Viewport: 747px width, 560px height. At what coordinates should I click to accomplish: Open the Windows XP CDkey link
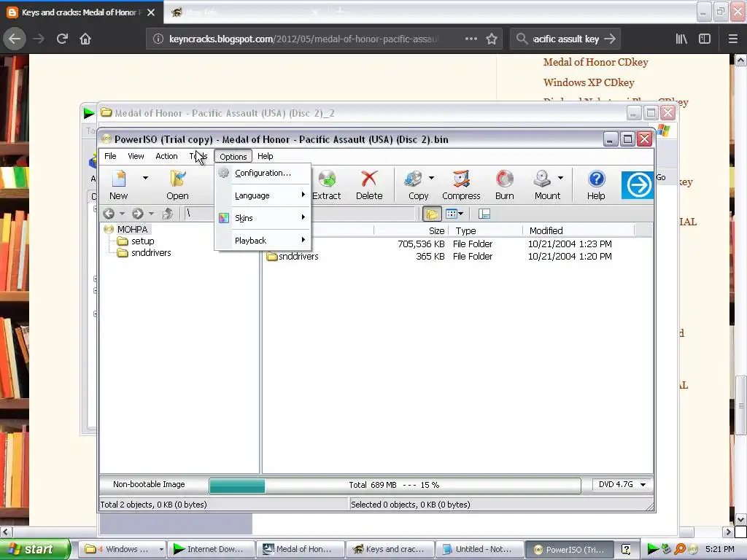tap(589, 82)
